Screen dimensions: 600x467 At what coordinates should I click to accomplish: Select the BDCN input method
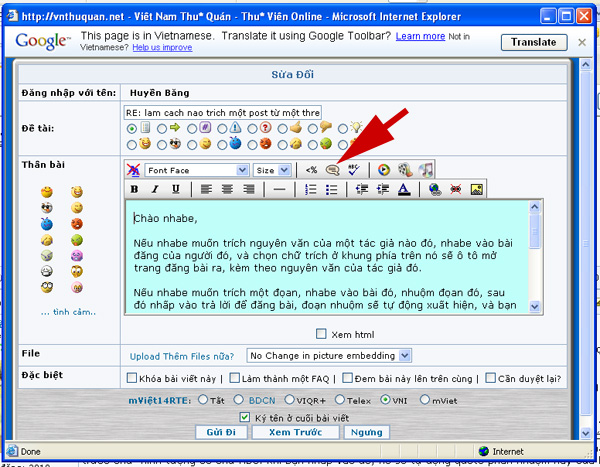click(239, 400)
